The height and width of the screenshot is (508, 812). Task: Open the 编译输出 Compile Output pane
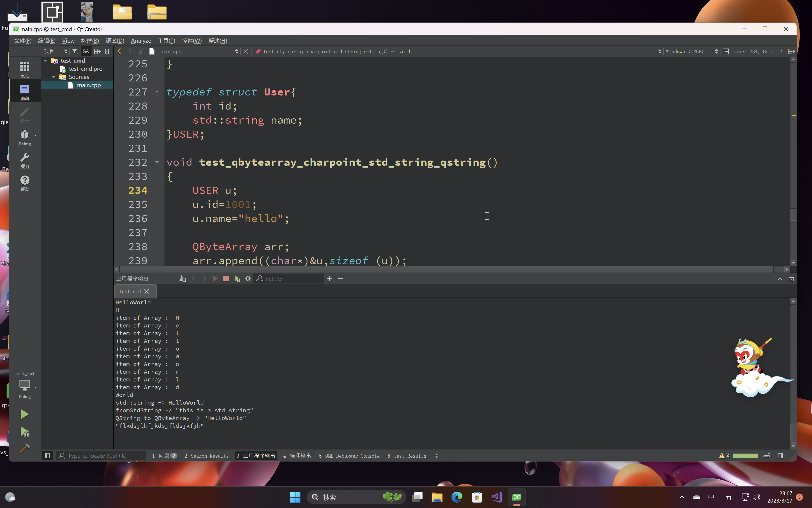297,456
